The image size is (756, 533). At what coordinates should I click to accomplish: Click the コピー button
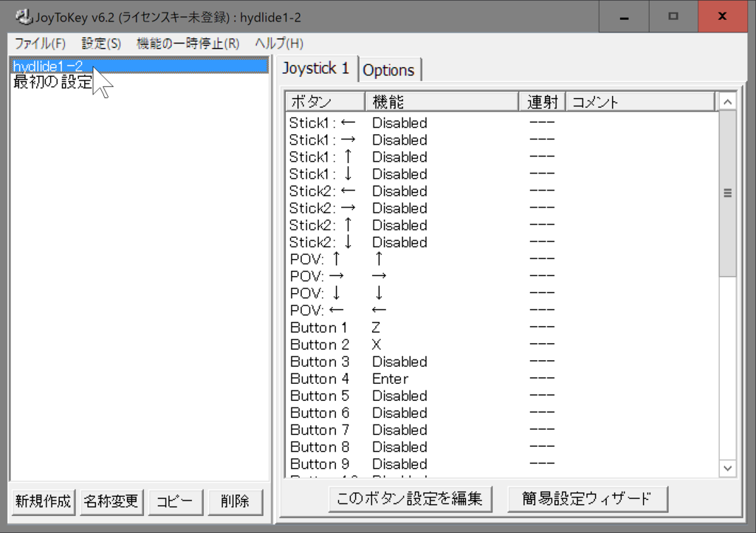(x=176, y=501)
